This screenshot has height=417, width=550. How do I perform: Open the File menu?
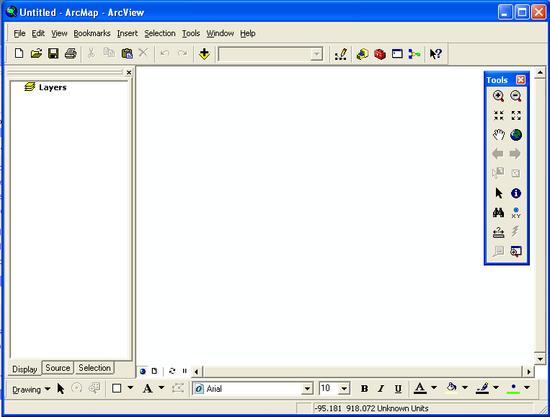(19, 33)
